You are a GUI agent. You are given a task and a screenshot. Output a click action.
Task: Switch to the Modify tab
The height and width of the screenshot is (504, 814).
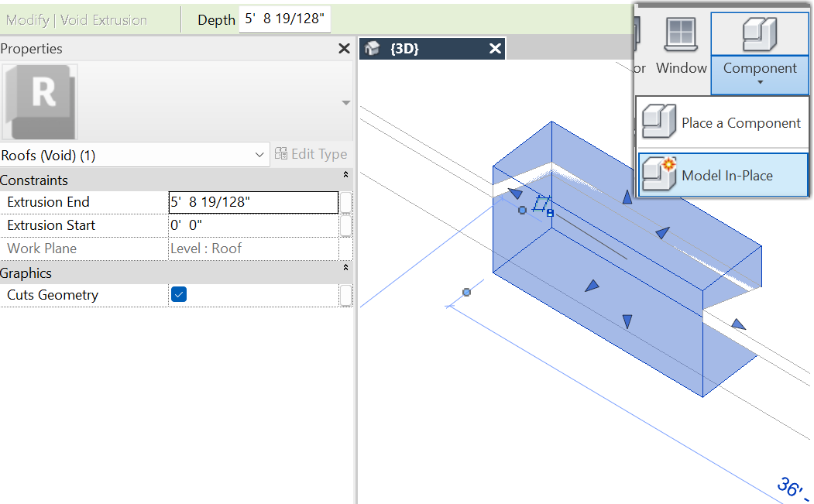point(26,19)
